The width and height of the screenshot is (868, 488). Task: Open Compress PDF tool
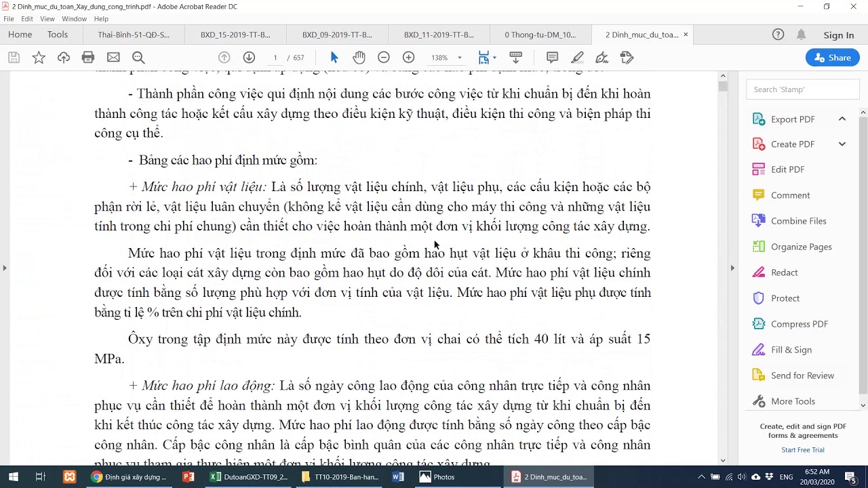[x=799, y=324]
